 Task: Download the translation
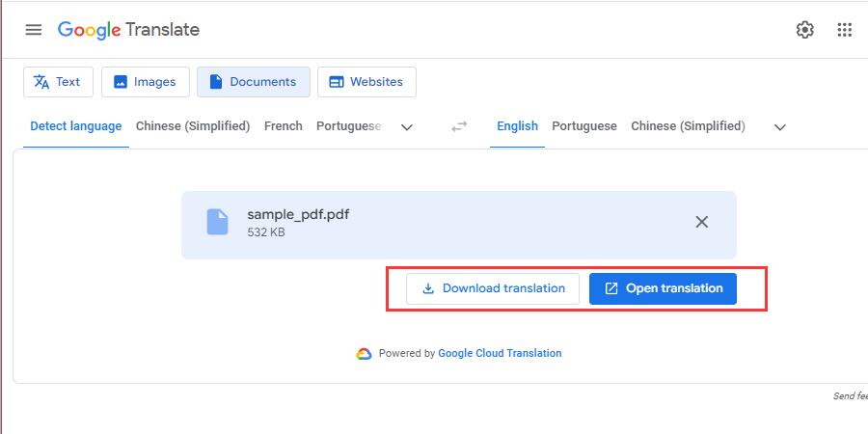(493, 288)
